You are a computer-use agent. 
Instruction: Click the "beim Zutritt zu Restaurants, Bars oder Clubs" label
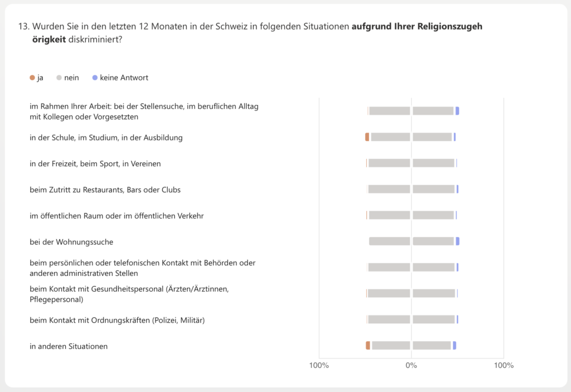tap(105, 190)
